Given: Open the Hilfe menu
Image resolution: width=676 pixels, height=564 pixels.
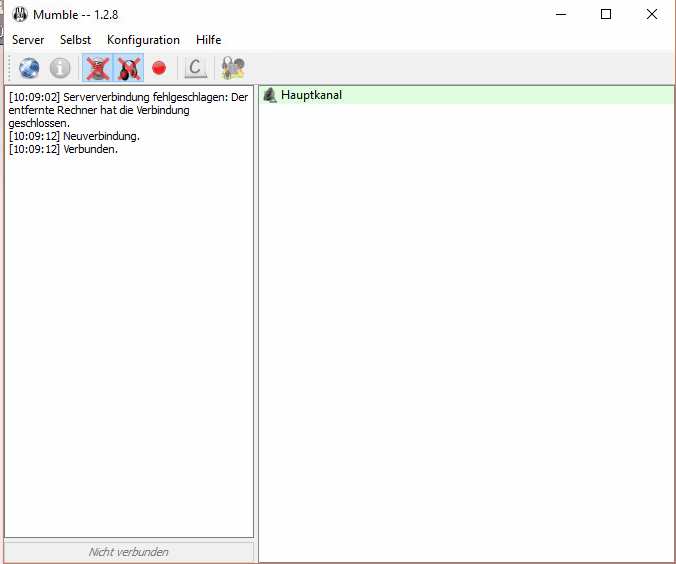Looking at the screenshot, I should pyautogui.click(x=208, y=40).
